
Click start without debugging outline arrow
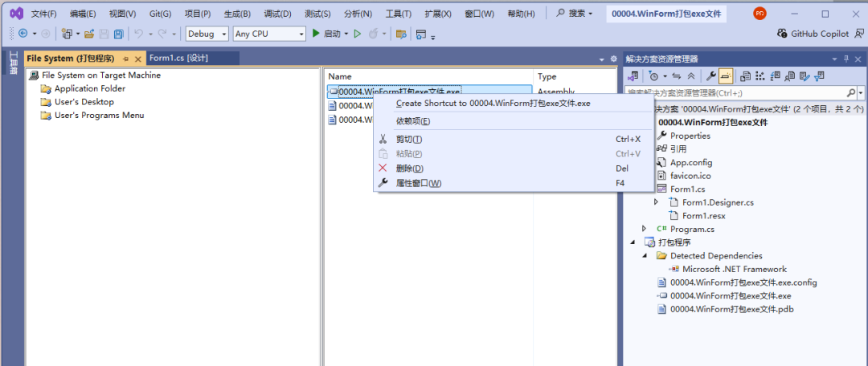pyautogui.click(x=358, y=34)
